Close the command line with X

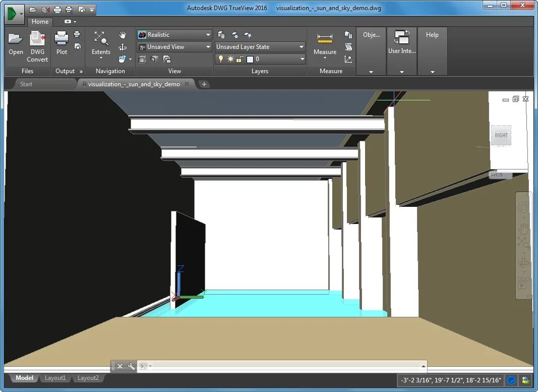coord(120,366)
